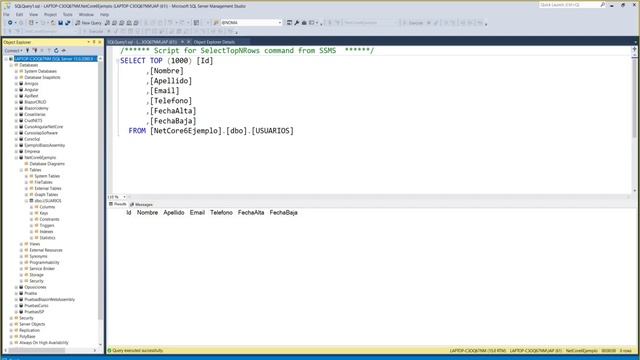The width and height of the screenshot is (640, 360).
Task: Click the Databases folder icon
Action: click(16, 65)
